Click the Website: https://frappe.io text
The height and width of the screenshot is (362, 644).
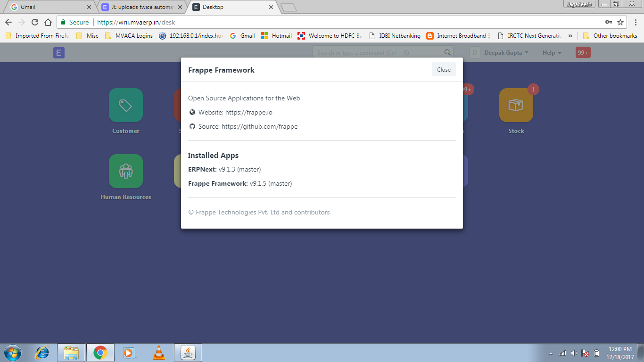click(235, 112)
